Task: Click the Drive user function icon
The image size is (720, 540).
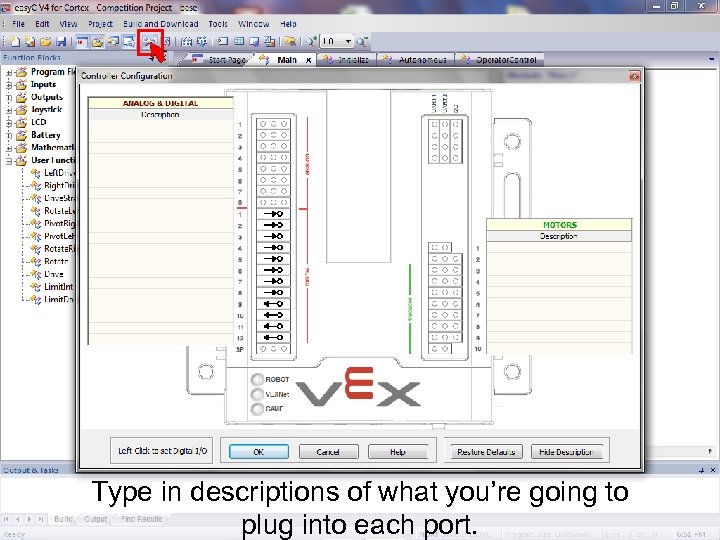Action: coord(35,274)
